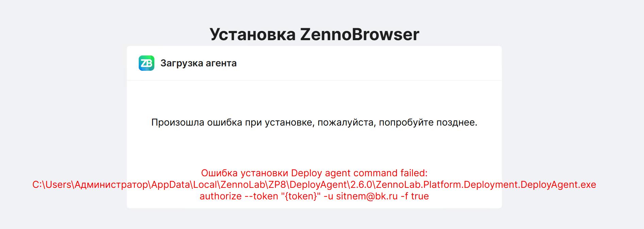Screen dimensions: 644x229
Task: Click the words "попробуйте позднее" in the message
Action: tap(428, 122)
